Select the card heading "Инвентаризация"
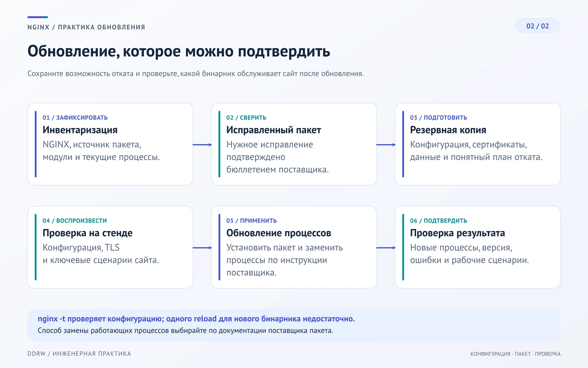 [80, 130]
